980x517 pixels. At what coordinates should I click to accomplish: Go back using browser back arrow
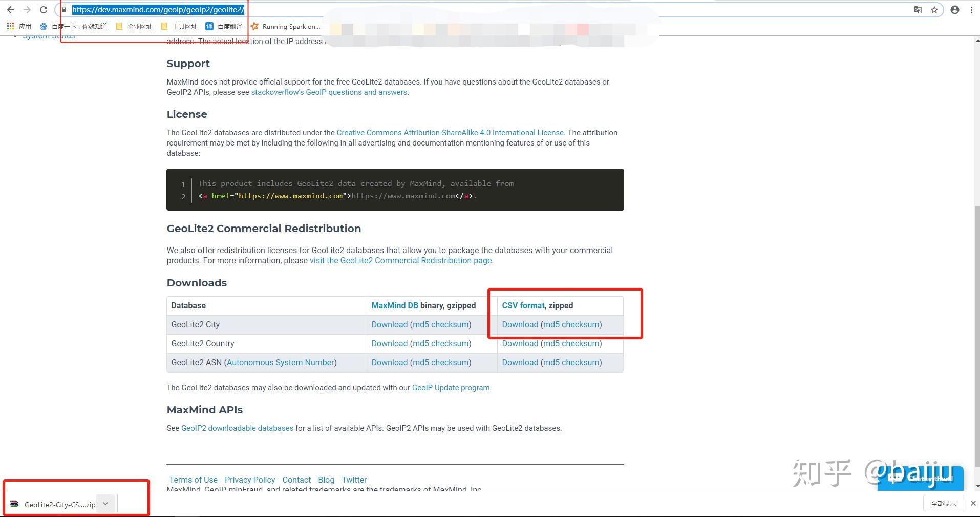[x=11, y=10]
